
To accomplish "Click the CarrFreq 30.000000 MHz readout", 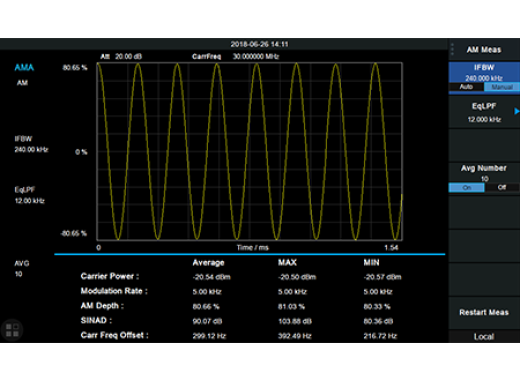I will 235,57.
